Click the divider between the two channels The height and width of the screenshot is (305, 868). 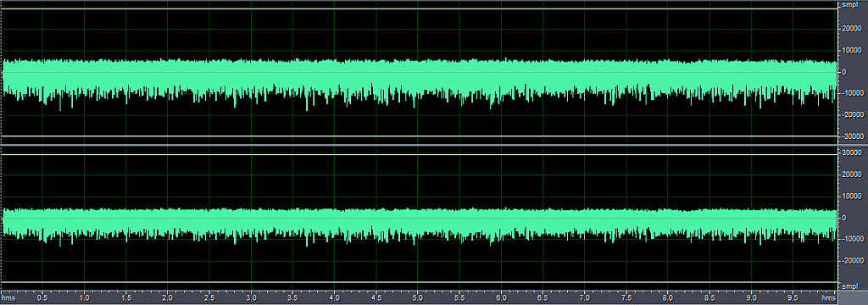click(419, 146)
